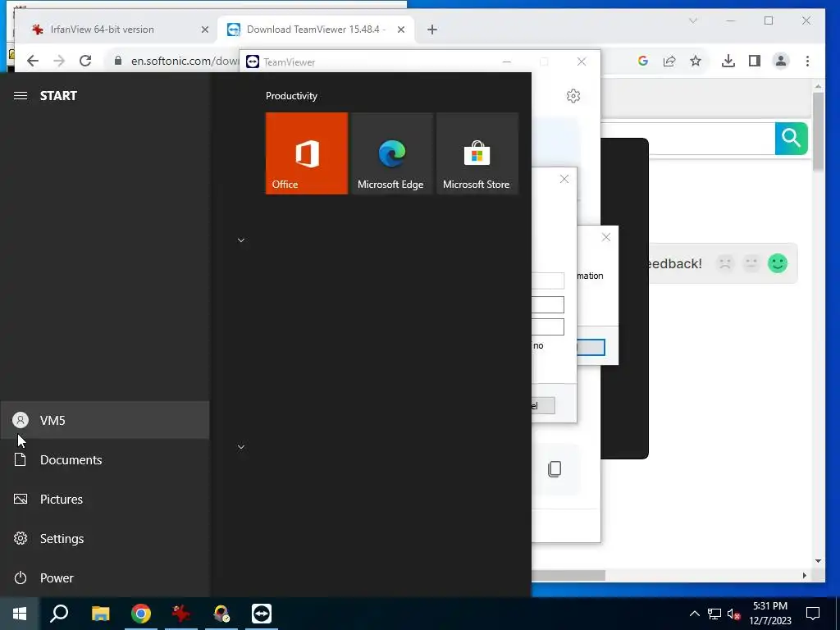The width and height of the screenshot is (840, 630).
Task: Open Documents from Start sidebar
Action: coord(104,459)
